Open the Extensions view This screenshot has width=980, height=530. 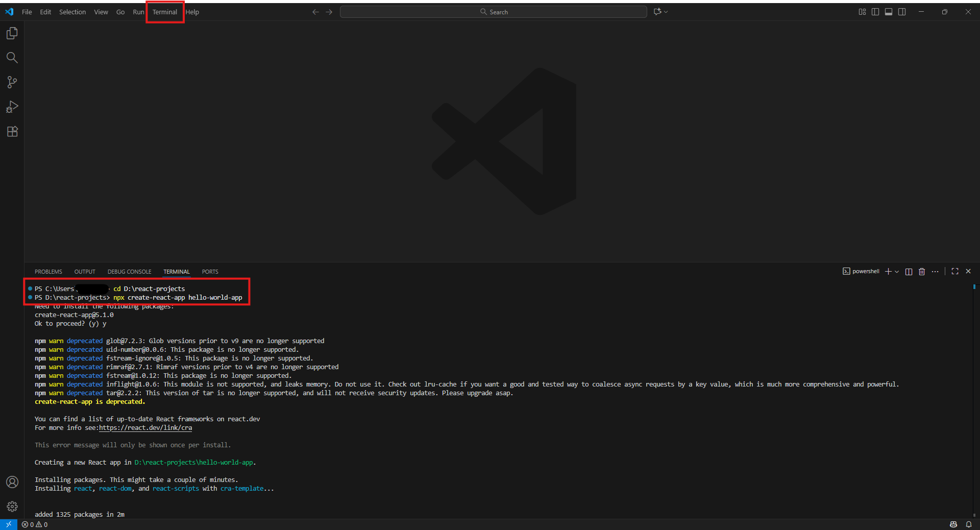(x=12, y=131)
